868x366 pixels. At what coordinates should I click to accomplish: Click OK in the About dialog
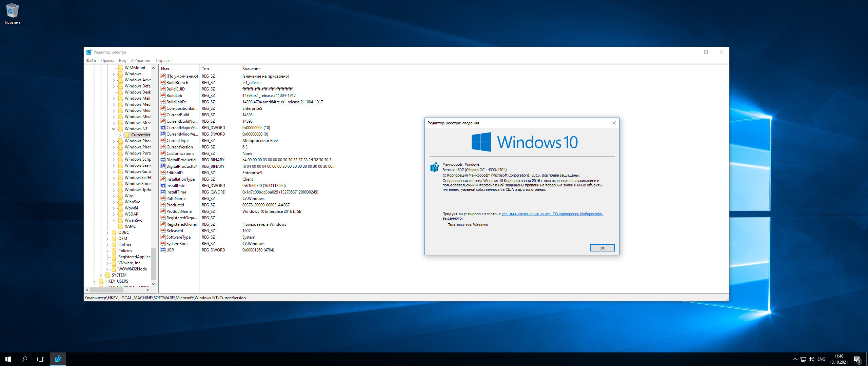pyautogui.click(x=602, y=248)
